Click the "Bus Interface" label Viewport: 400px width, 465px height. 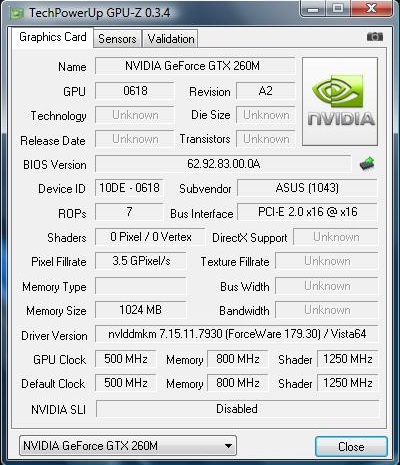tap(202, 214)
